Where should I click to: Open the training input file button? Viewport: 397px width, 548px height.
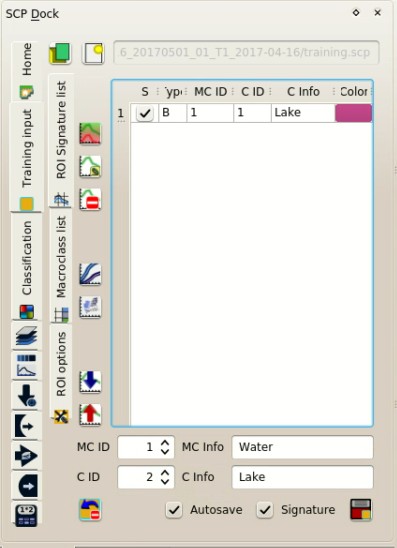pyautogui.click(x=60, y=53)
